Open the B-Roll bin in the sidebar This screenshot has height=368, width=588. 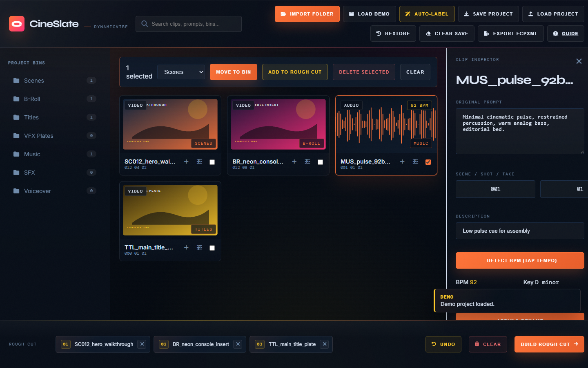pyautogui.click(x=31, y=99)
